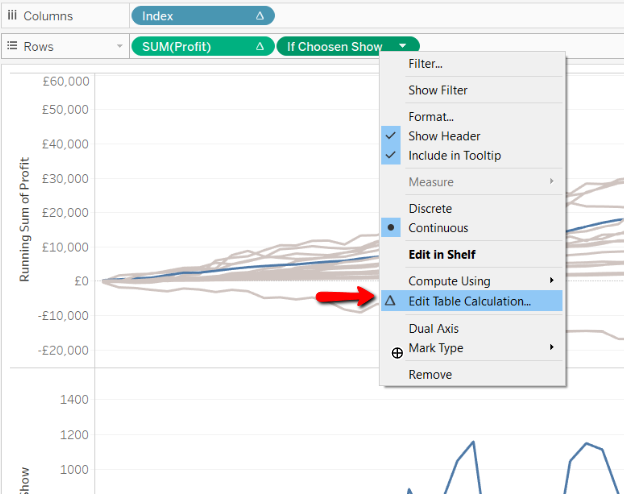Open dropdown arrow on If Choosen Show pill

point(403,46)
